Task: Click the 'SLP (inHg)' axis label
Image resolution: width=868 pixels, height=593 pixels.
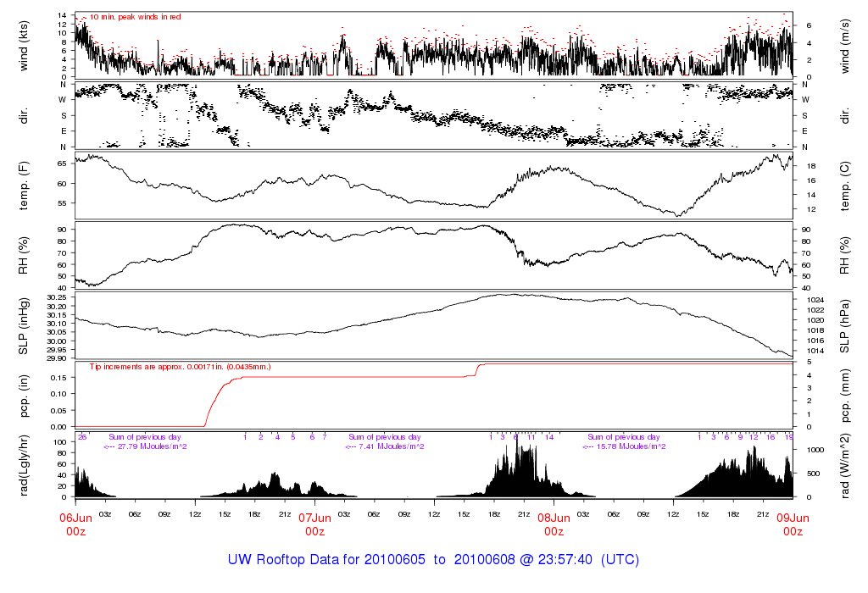Action: 23,326
